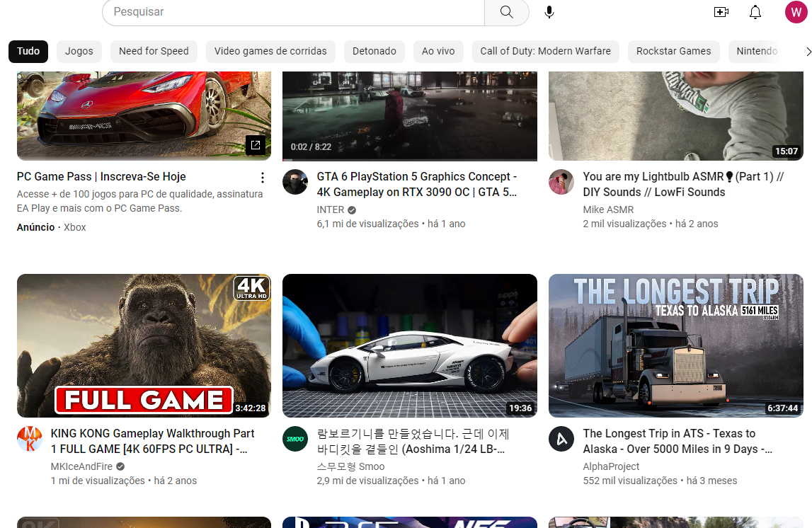Filter by Need for Speed
812x528 pixels.
click(154, 51)
